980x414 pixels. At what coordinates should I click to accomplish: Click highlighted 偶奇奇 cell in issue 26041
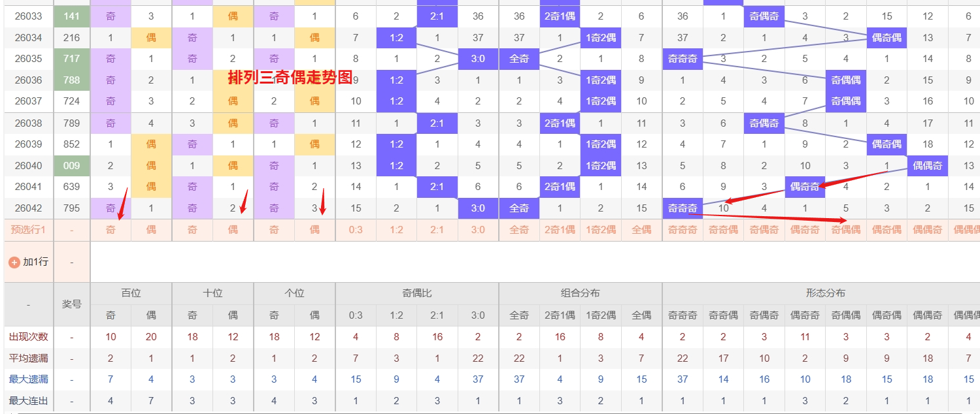tap(805, 187)
